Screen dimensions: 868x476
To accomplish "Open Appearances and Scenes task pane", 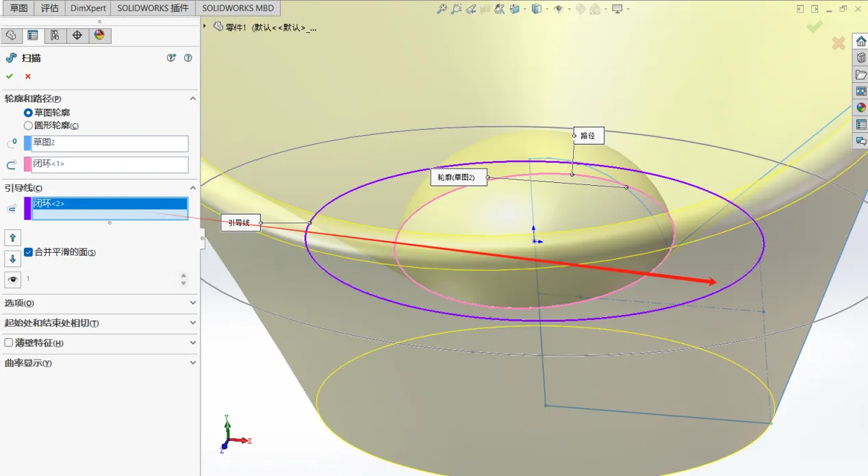I will coord(860,108).
